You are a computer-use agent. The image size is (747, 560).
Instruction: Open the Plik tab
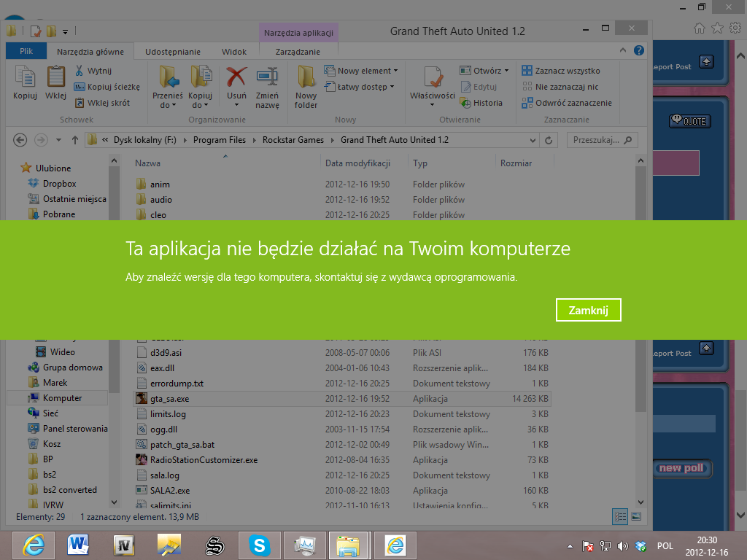(x=26, y=51)
